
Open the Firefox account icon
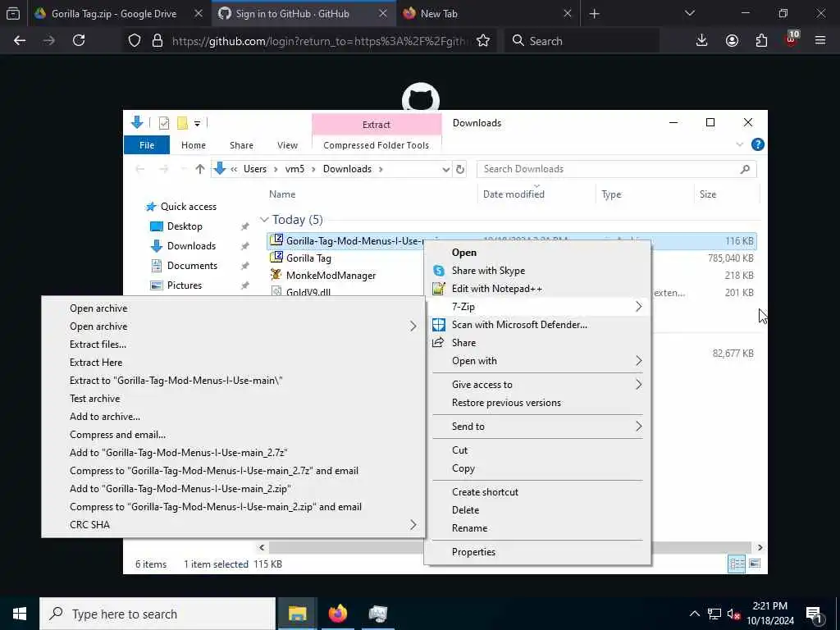[x=732, y=41]
